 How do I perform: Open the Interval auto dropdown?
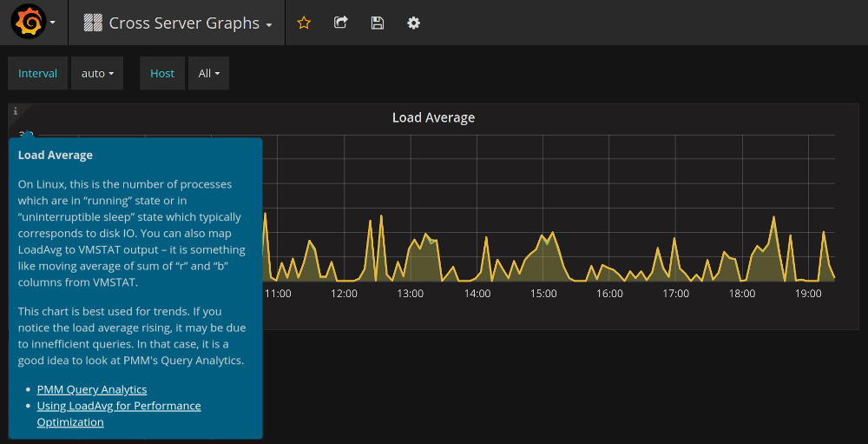pyautogui.click(x=97, y=74)
